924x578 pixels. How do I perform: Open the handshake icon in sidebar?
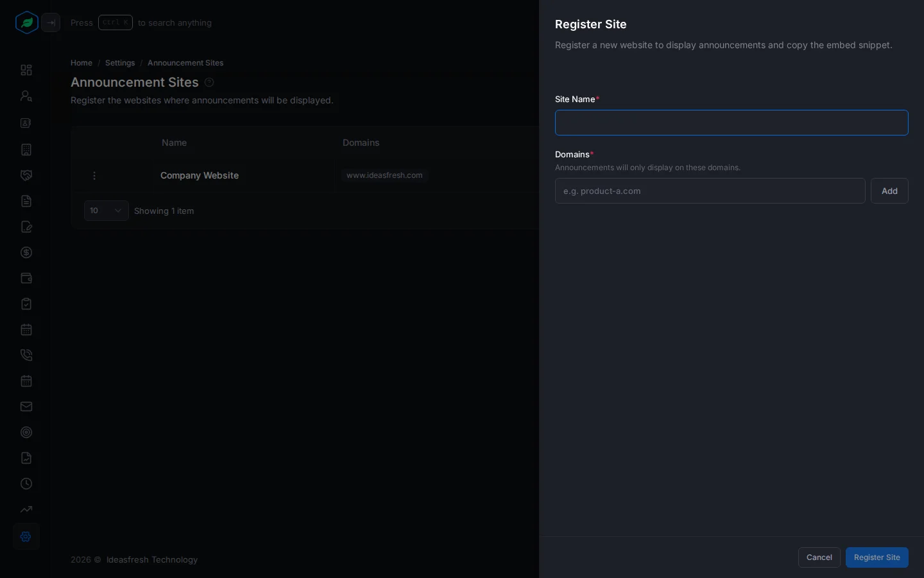(x=26, y=175)
